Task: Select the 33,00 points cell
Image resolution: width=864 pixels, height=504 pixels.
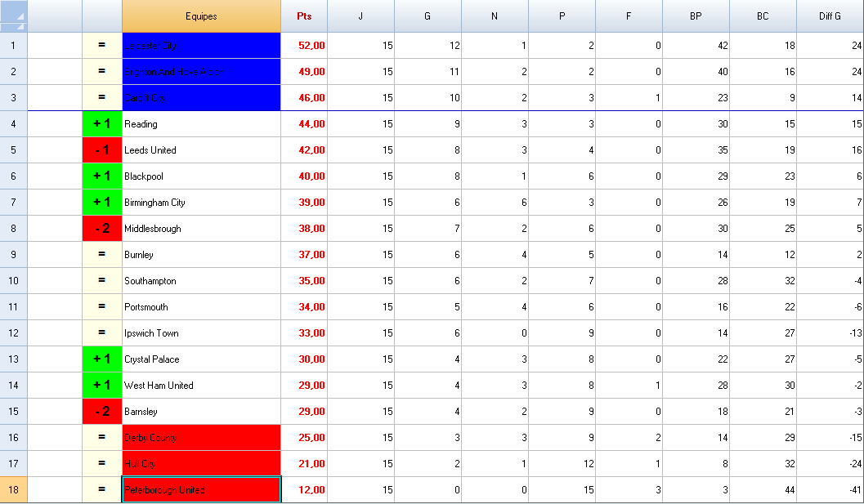Action: (x=304, y=333)
